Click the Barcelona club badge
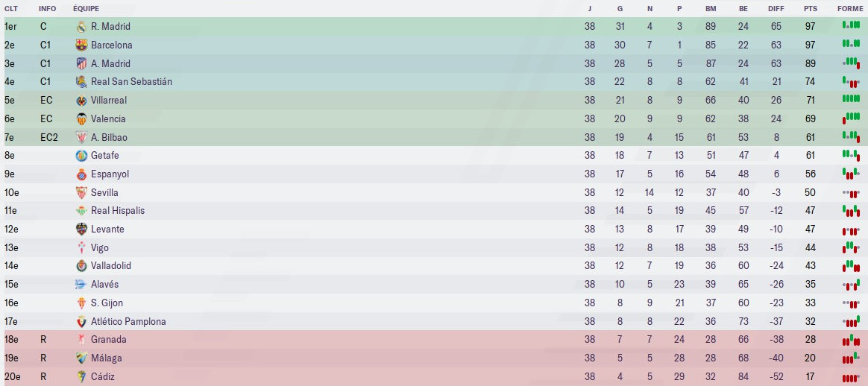This screenshot has height=386, width=868. pyautogui.click(x=82, y=45)
